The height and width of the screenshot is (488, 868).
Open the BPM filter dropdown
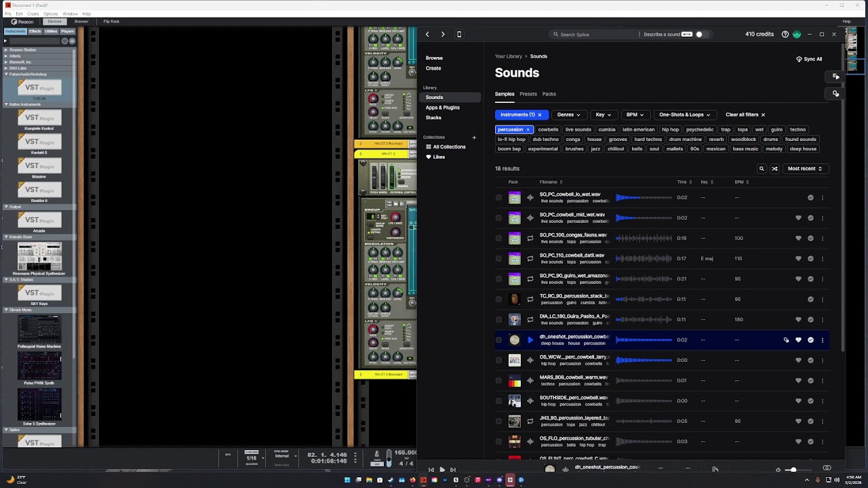point(635,115)
